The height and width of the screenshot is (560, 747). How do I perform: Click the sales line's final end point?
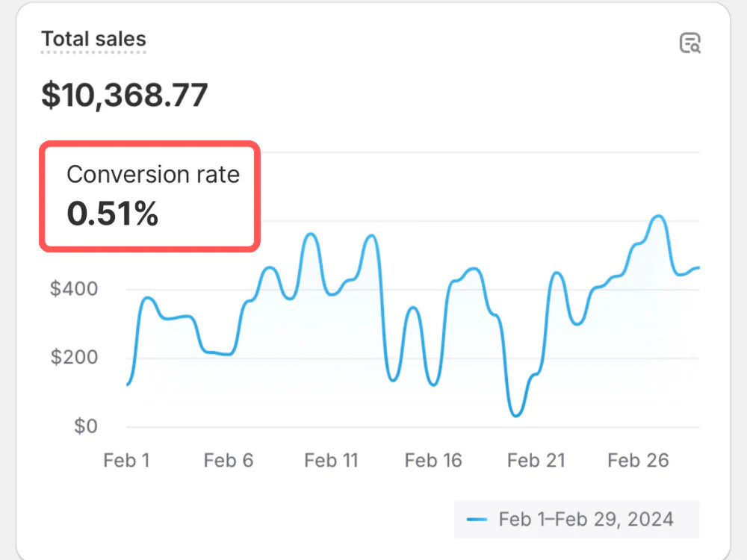[x=698, y=268]
